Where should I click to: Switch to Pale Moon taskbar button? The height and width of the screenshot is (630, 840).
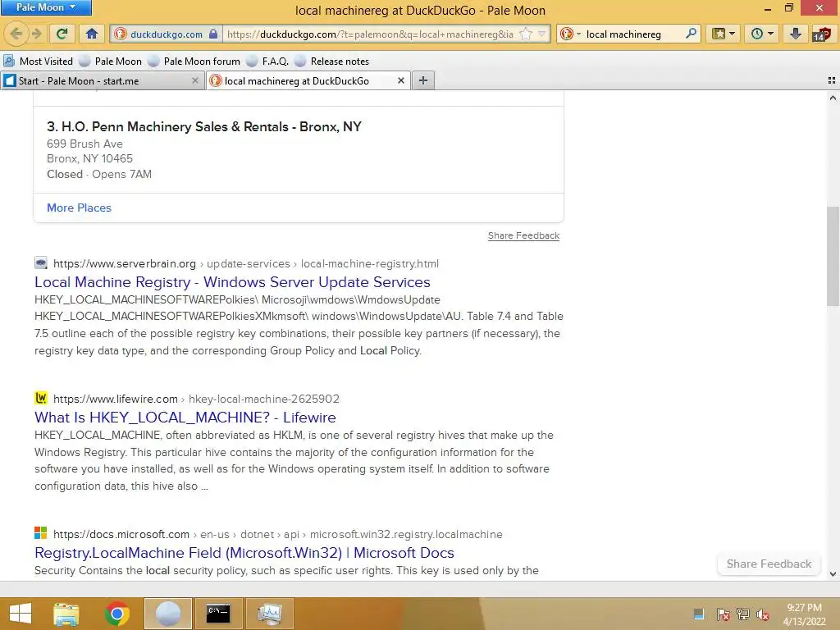(167, 614)
